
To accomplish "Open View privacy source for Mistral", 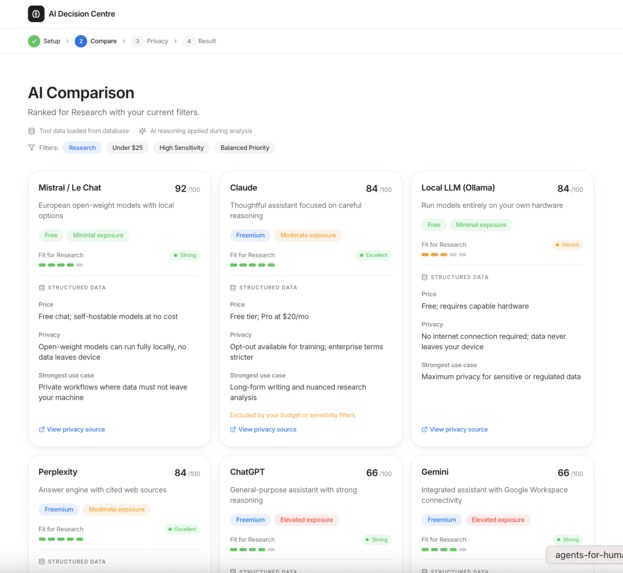I will (x=72, y=430).
